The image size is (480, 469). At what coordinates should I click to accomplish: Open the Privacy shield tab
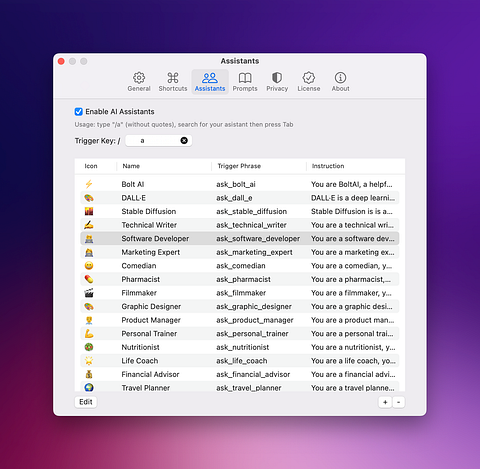(x=277, y=82)
